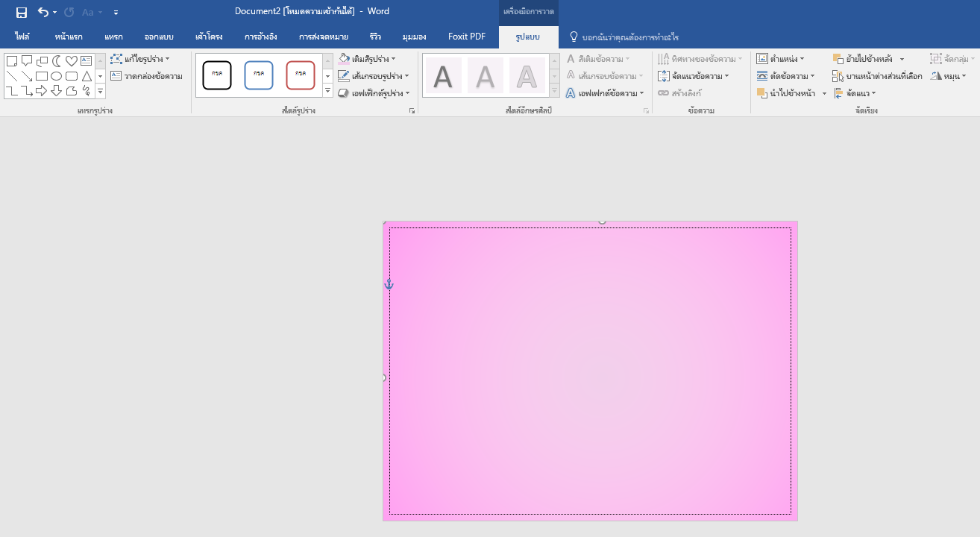Apply blue outline shape style preset
Image resolution: width=980 pixels, height=537 pixels.
(x=259, y=75)
